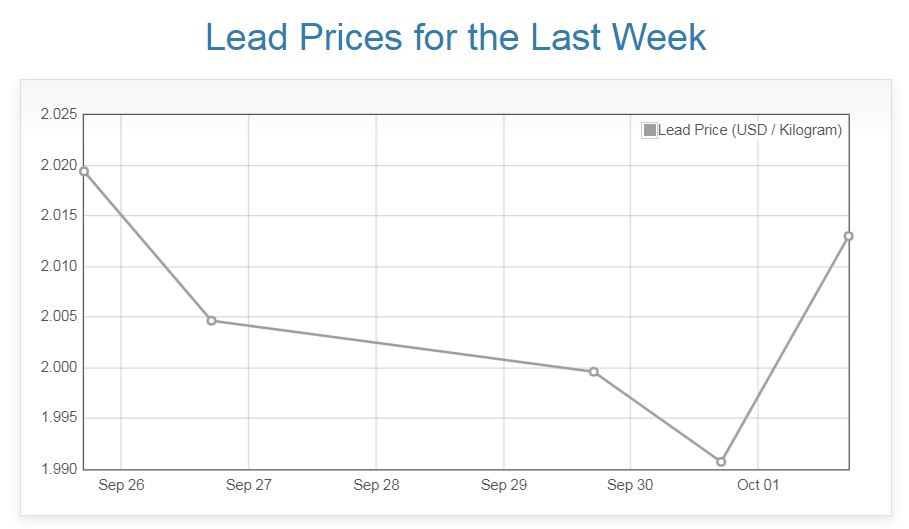The image size is (909, 529).
Task: Click the Sep 30 x-axis label
Action: [630, 486]
